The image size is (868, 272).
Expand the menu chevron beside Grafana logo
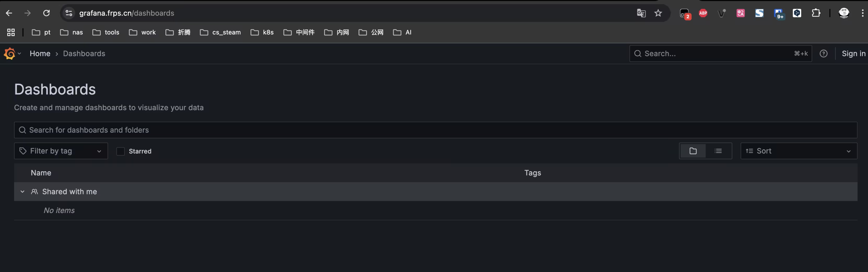pyautogui.click(x=20, y=54)
